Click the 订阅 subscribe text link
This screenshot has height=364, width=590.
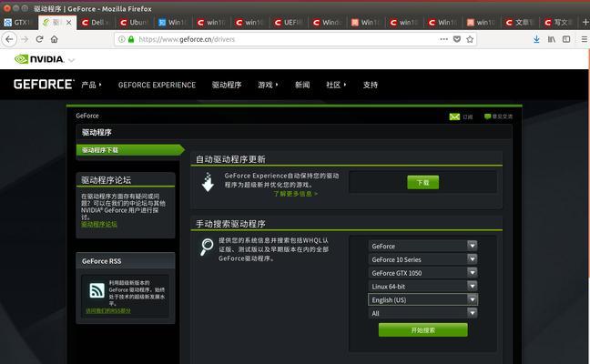pos(468,117)
